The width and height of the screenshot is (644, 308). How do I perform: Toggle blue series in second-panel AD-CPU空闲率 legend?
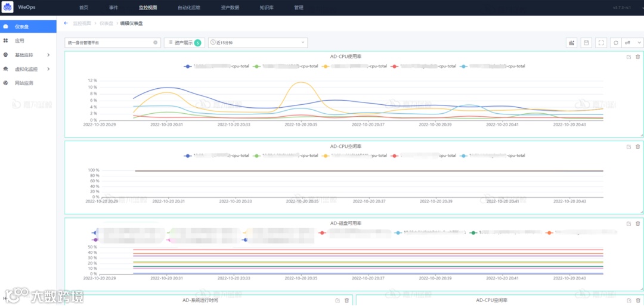(x=217, y=156)
